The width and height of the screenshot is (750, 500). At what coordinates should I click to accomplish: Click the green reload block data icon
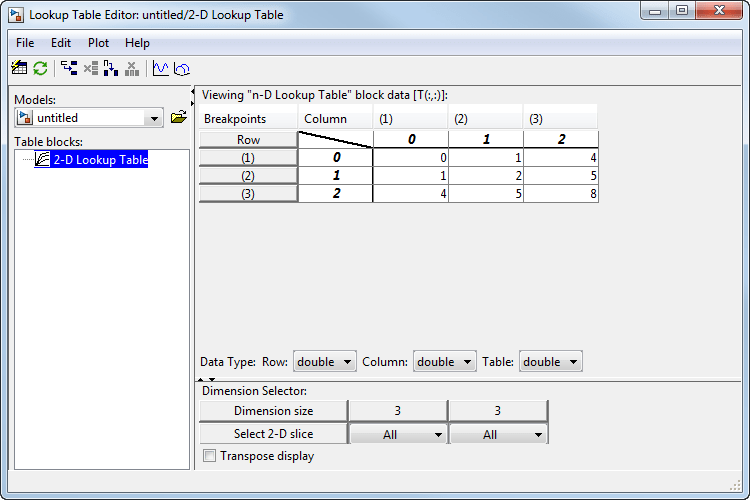pyautogui.click(x=40, y=68)
